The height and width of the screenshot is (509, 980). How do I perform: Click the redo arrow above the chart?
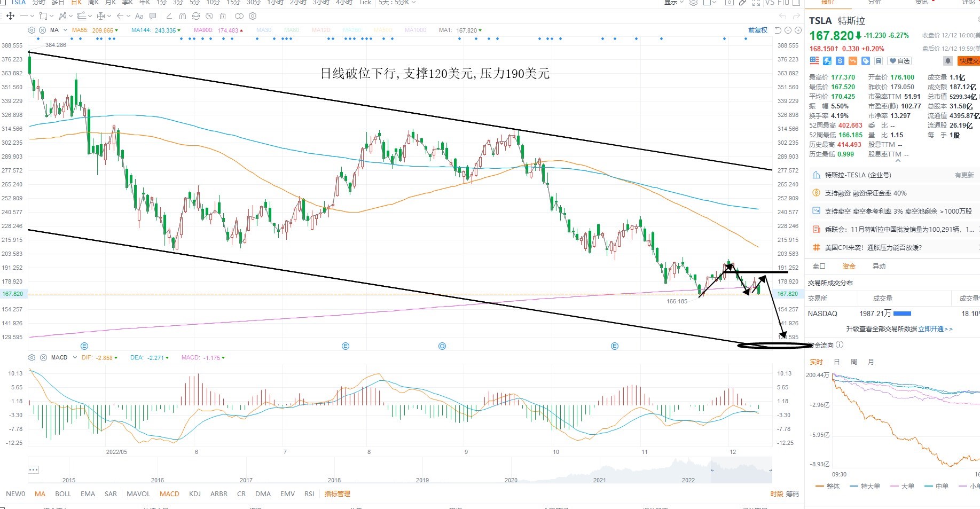click(x=796, y=16)
